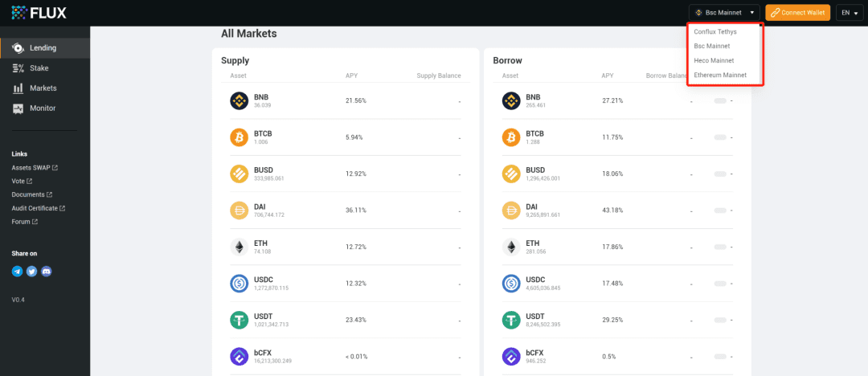Click the Borrow BUSD amount 1,296,426.001
Screen dimensions: 868x376
coord(543,178)
